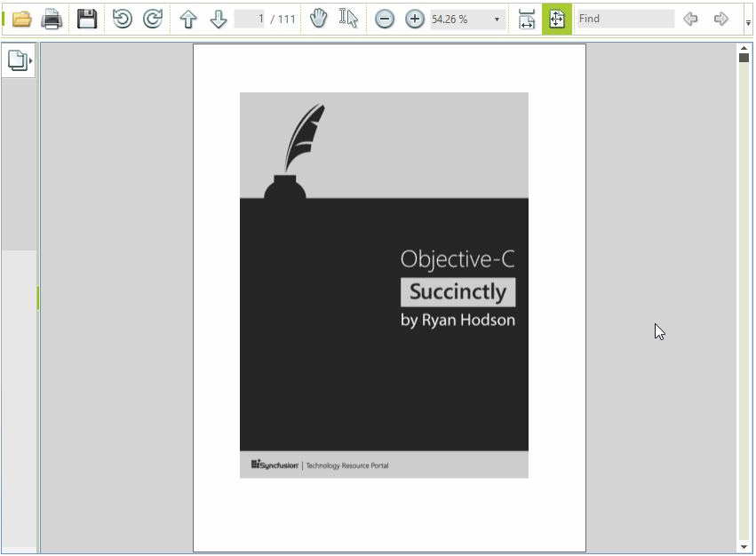Click the 'Objective-C' title text on cover
Viewport: 756px width, 556px height.
coord(458,259)
